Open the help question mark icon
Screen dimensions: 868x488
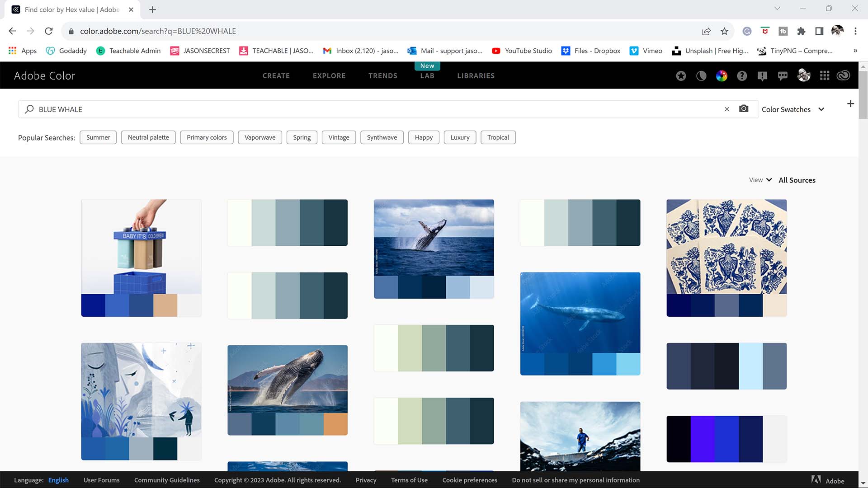click(x=742, y=76)
